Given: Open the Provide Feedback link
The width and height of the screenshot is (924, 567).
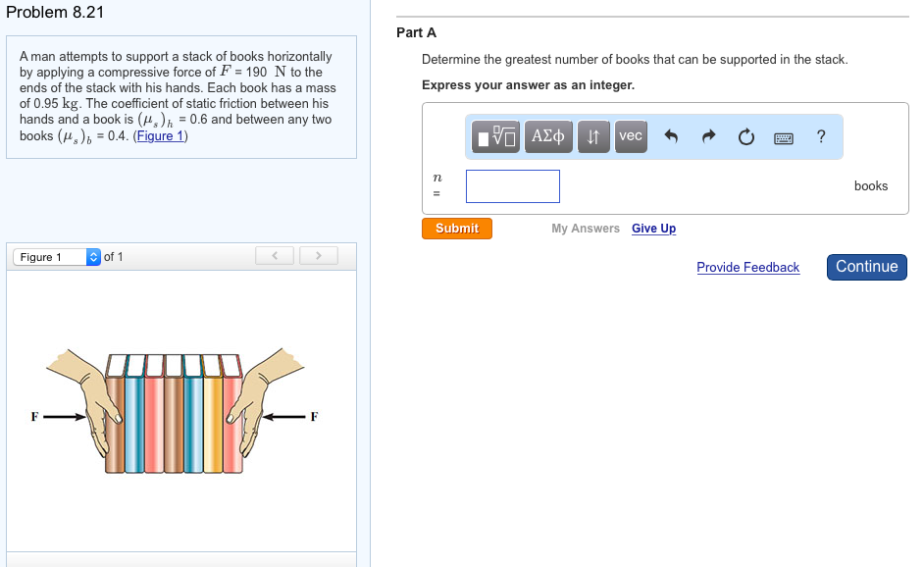Looking at the screenshot, I should click(747, 267).
